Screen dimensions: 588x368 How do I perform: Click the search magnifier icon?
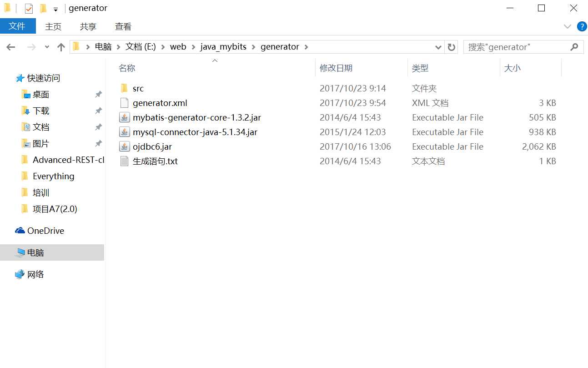tap(574, 46)
